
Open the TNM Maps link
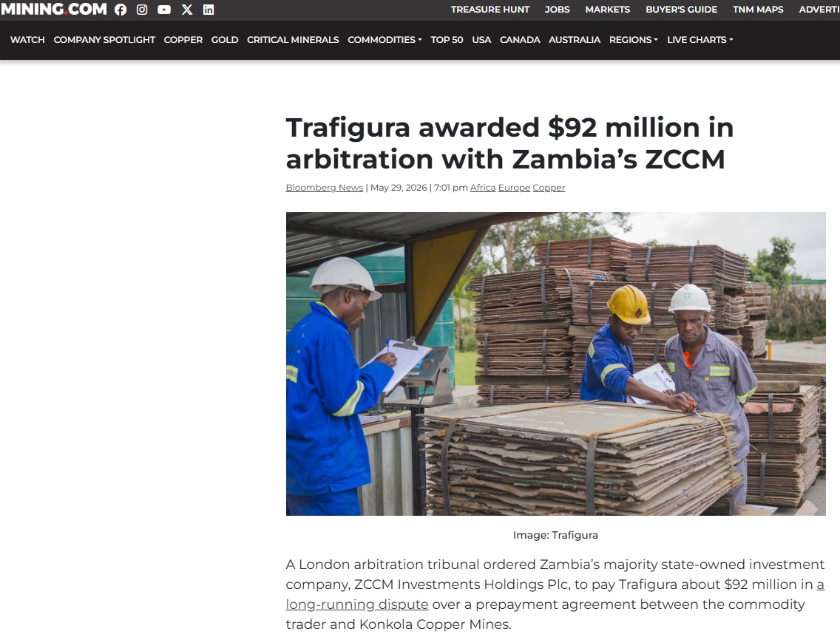point(758,10)
